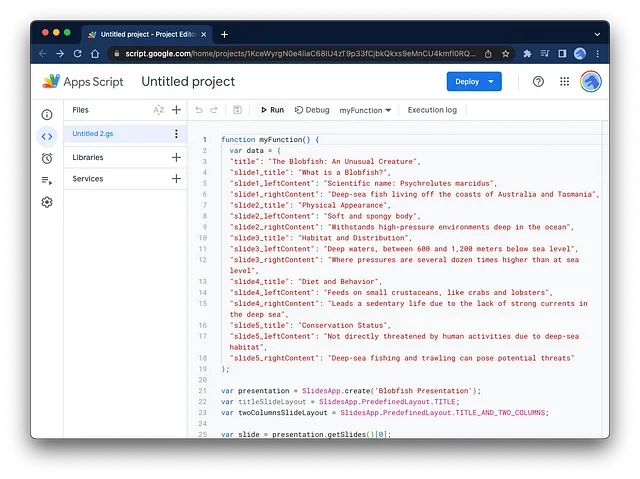Click the Libraries section label
Screen dimensions: 640x479
[x=88, y=157]
